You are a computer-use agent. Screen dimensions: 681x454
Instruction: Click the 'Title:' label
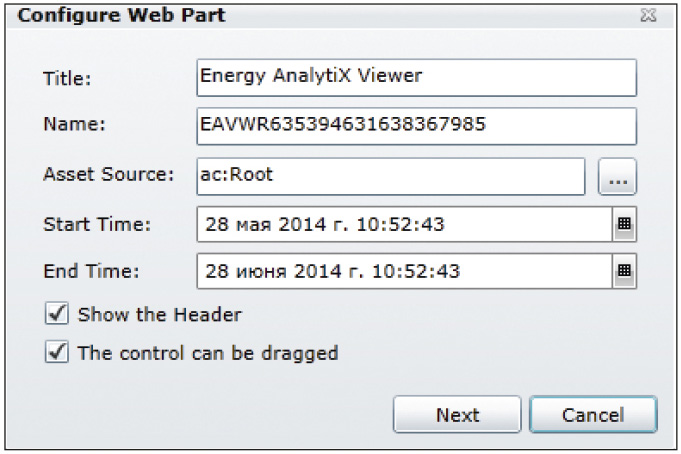coord(67,79)
